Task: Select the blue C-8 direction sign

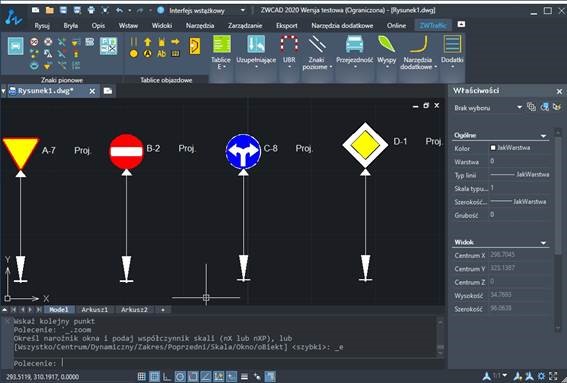Action: point(243,151)
